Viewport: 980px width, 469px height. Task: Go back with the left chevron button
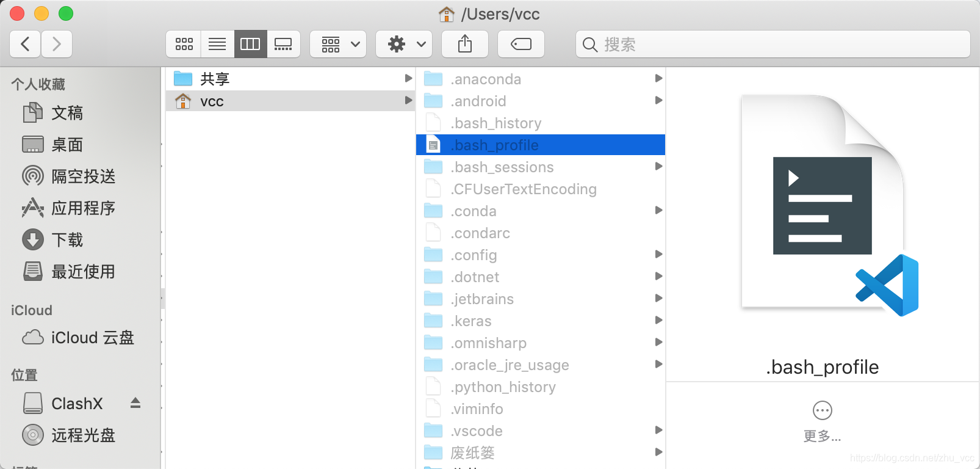click(x=26, y=44)
